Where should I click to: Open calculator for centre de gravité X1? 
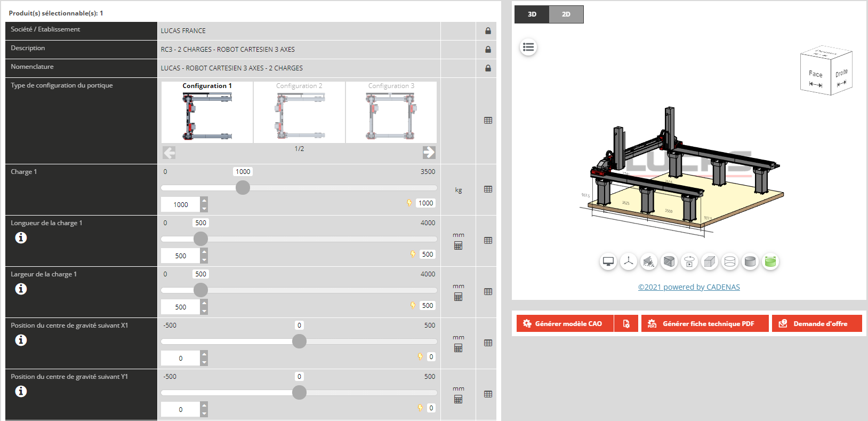(458, 348)
